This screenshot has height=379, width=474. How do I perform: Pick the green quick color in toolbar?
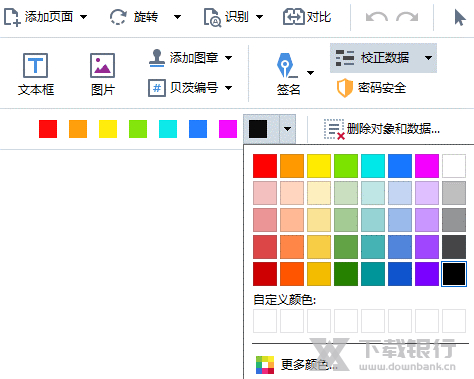click(138, 129)
